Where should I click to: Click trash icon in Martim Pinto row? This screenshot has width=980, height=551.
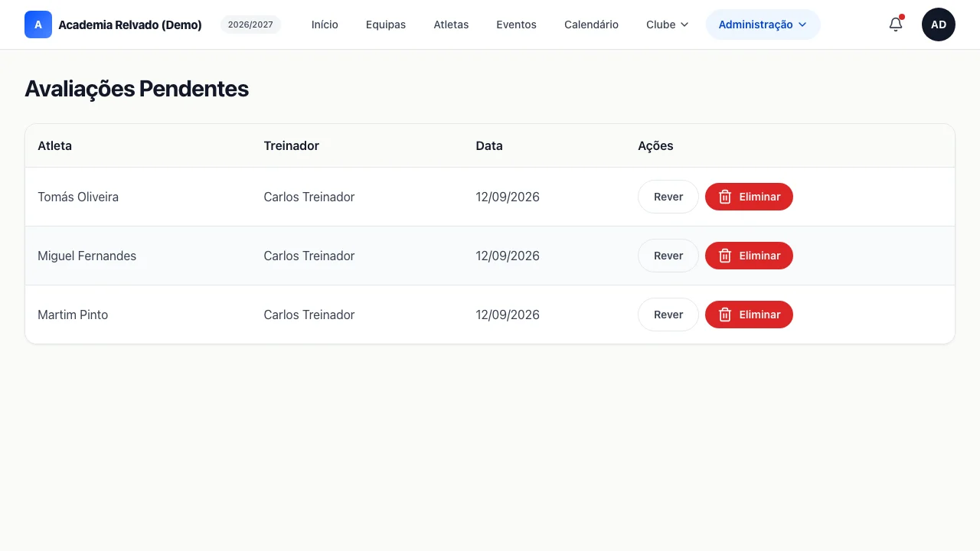click(x=725, y=315)
